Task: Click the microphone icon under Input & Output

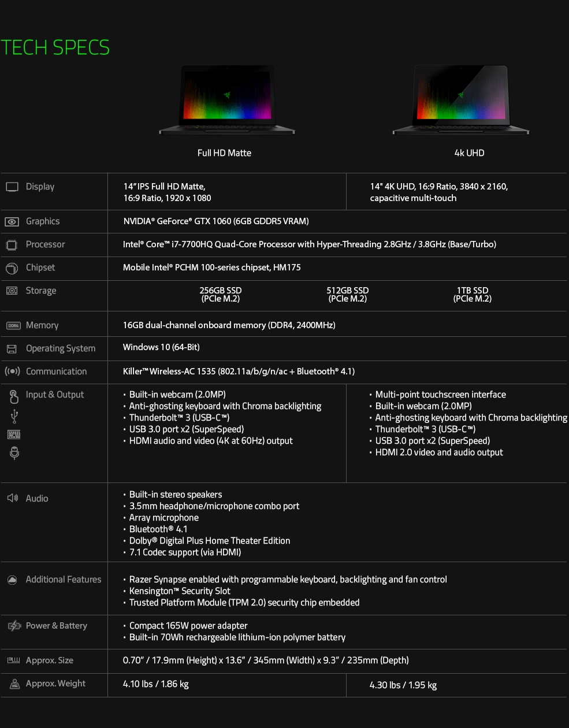Action: (x=14, y=453)
